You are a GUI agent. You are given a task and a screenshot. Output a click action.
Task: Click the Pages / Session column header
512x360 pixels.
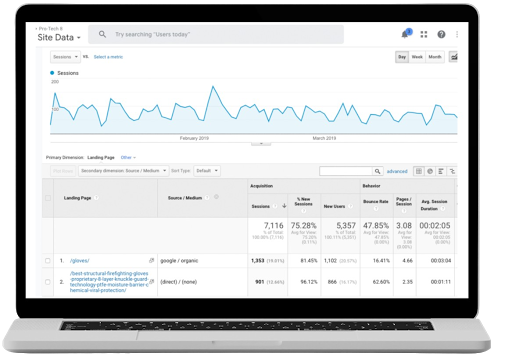click(404, 201)
